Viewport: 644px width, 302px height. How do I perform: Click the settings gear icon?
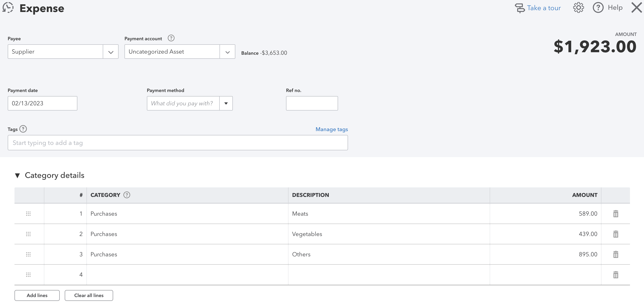[x=578, y=7]
